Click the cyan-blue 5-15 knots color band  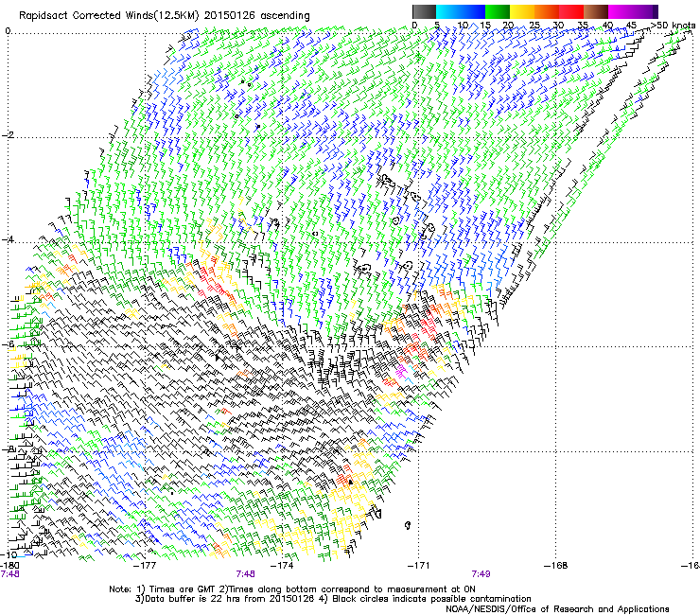pos(461,11)
